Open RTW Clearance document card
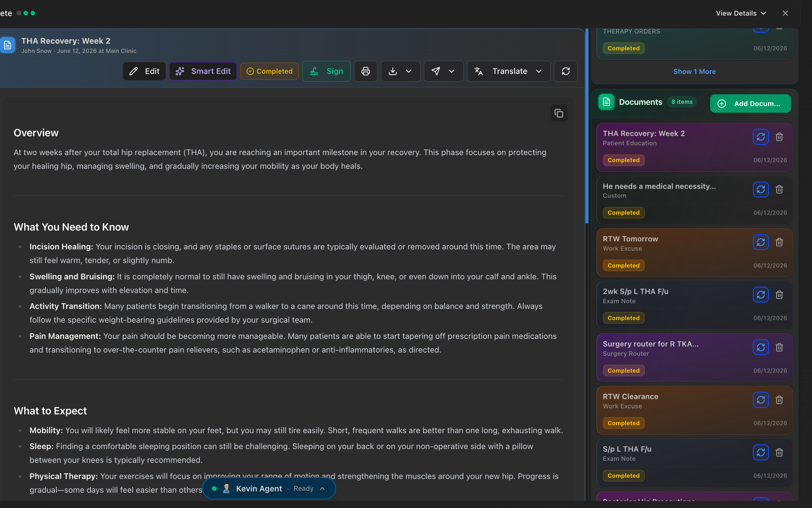 tap(694, 410)
